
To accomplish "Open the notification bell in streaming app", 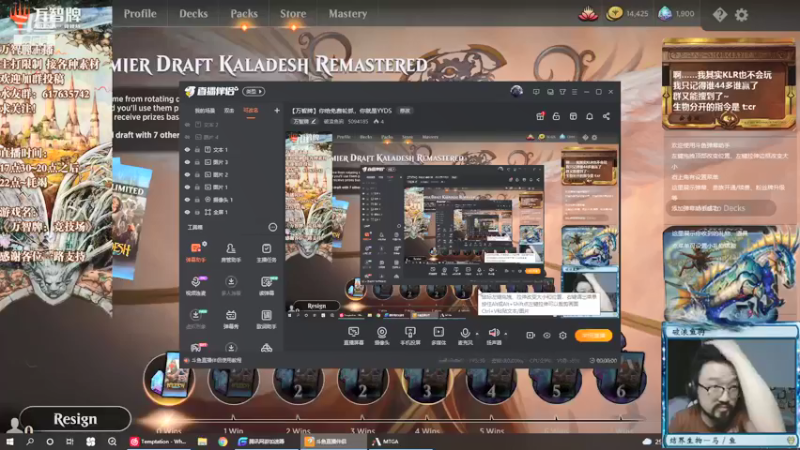I will 589,116.
